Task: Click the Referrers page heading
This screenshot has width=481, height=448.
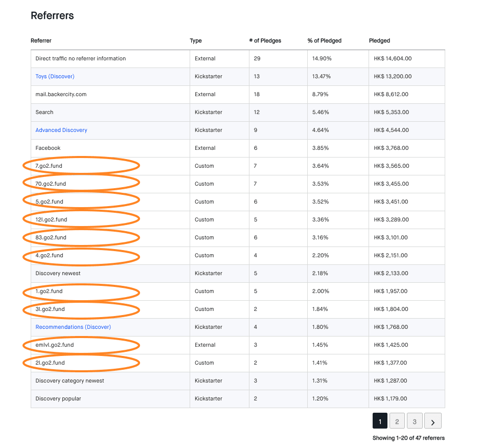Action: click(52, 16)
